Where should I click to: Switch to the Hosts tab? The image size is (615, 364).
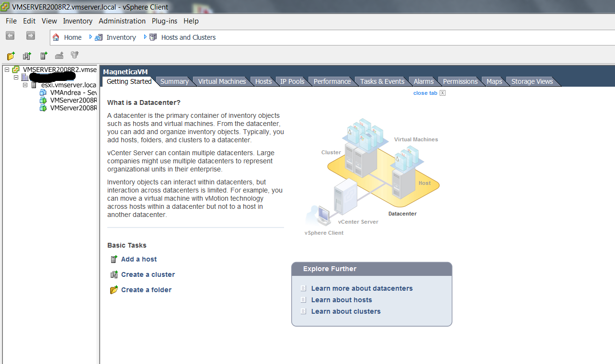click(263, 81)
